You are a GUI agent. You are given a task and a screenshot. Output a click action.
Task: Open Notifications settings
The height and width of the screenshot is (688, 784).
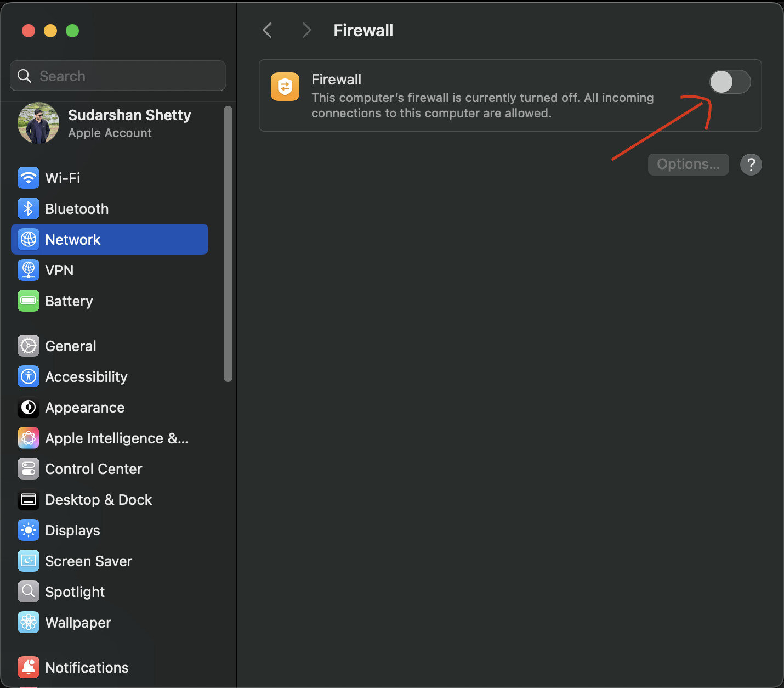pyautogui.click(x=87, y=667)
